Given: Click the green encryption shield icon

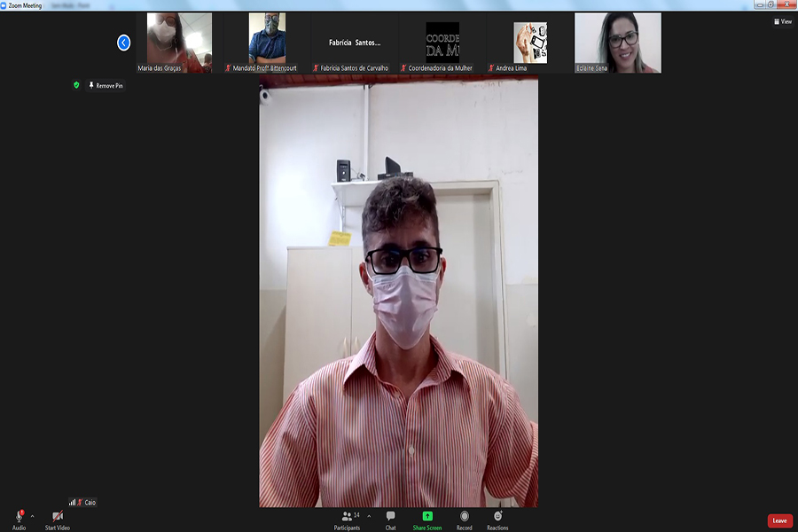Looking at the screenshot, I should (76, 85).
